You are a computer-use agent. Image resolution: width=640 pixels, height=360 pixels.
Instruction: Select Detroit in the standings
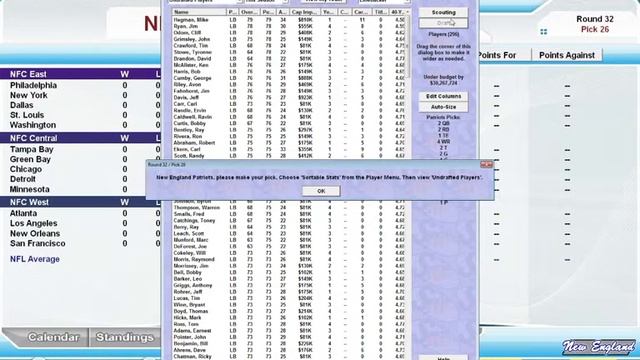pos(23,179)
